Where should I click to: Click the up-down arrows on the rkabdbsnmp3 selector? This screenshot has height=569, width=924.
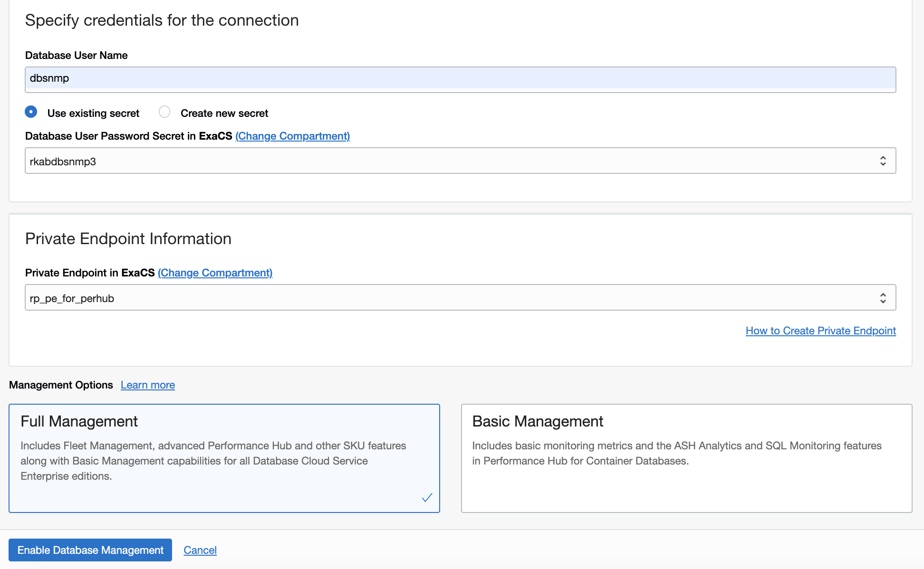coord(883,161)
